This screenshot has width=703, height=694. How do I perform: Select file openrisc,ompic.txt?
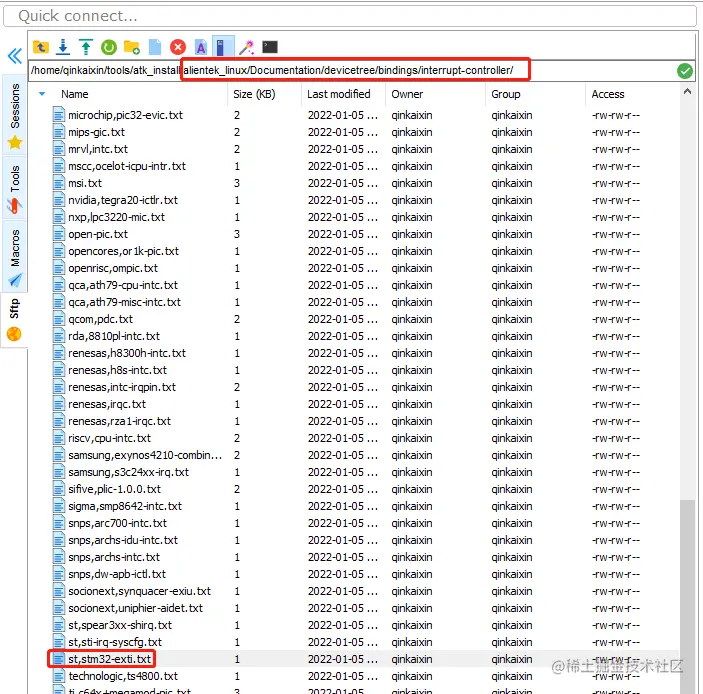(113, 269)
